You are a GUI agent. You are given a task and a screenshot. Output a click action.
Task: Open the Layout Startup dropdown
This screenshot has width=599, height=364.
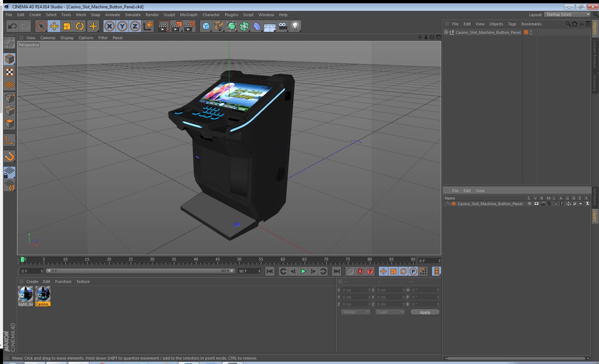point(567,14)
